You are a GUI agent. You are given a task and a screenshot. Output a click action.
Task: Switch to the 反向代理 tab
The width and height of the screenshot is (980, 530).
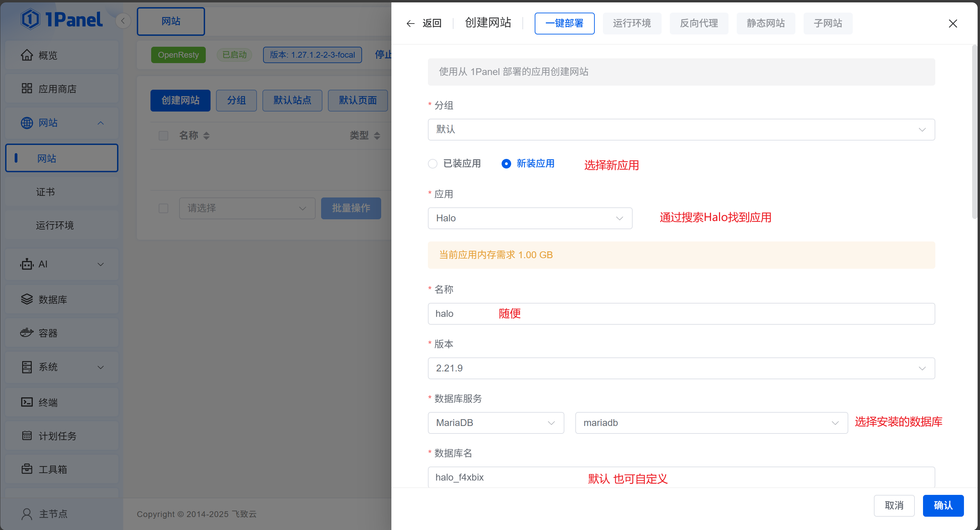pos(698,24)
